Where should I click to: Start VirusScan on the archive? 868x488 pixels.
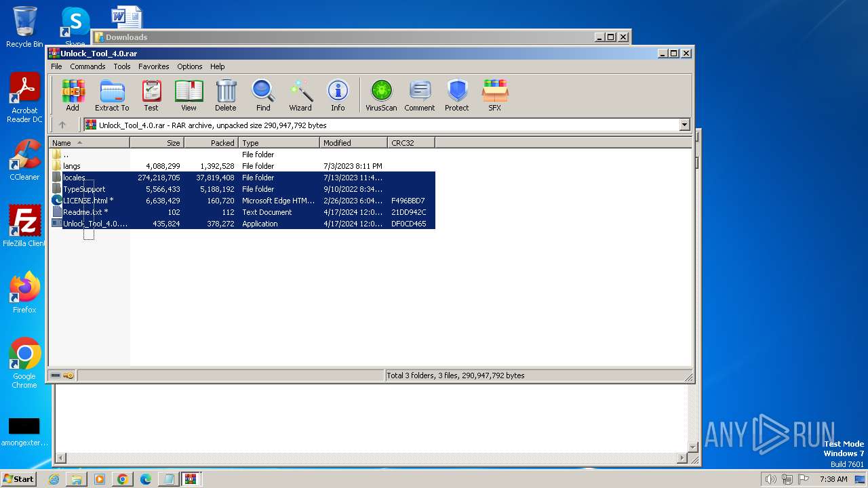tap(381, 96)
